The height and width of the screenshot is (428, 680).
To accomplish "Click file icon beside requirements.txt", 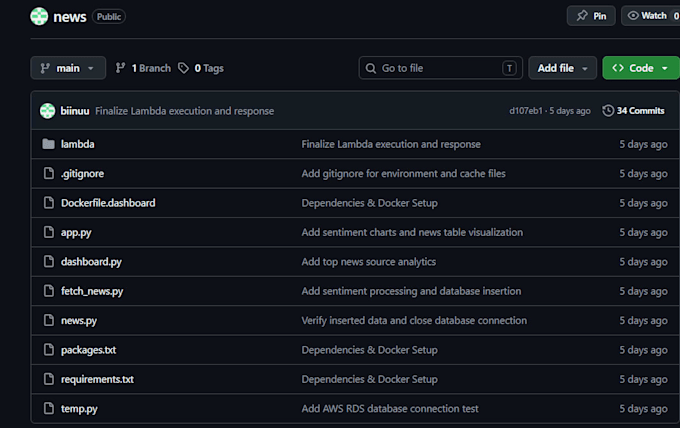I will (x=49, y=379).
